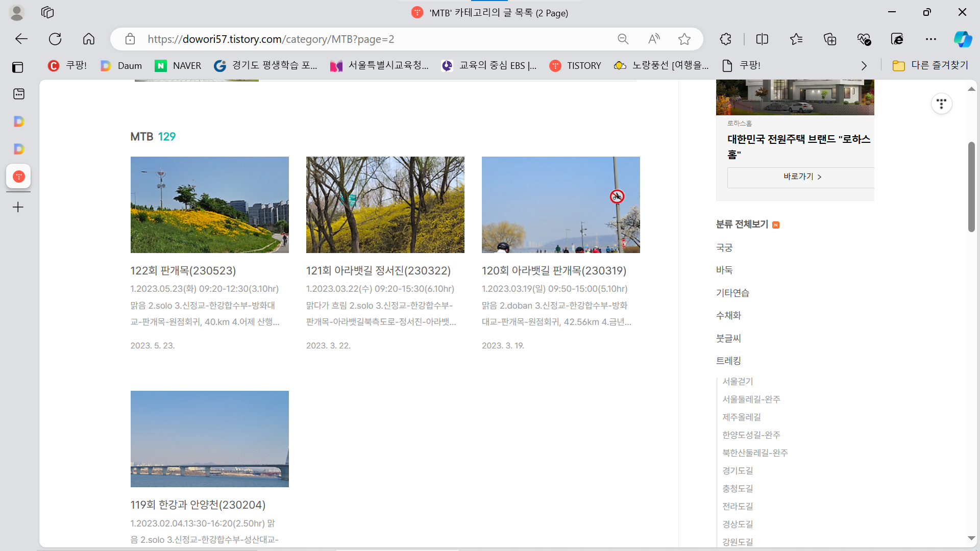Open the 다른 즐겨찾기 folder dropdown
Viewport: 980px width, 551px height.
point(930,65)
